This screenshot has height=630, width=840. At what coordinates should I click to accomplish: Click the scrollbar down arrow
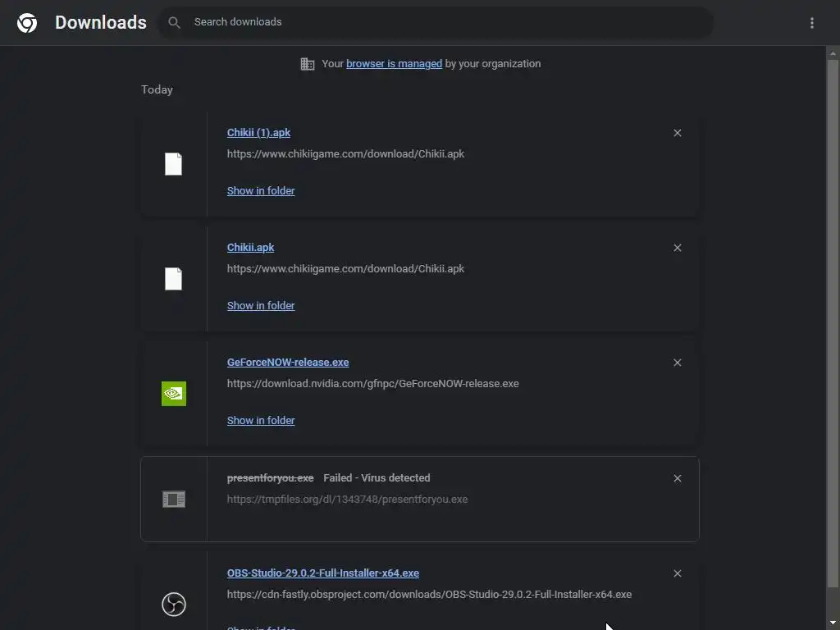click(x=833, y=623)
